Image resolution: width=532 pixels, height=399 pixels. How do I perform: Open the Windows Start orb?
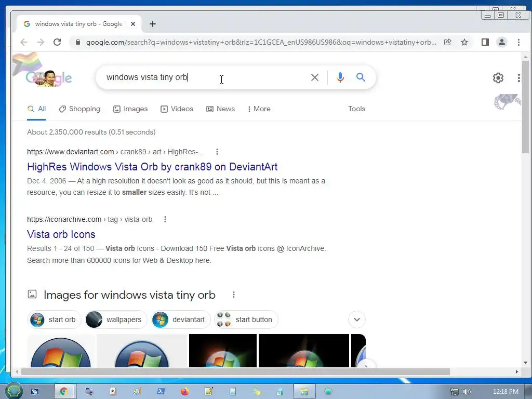point(13,391)
